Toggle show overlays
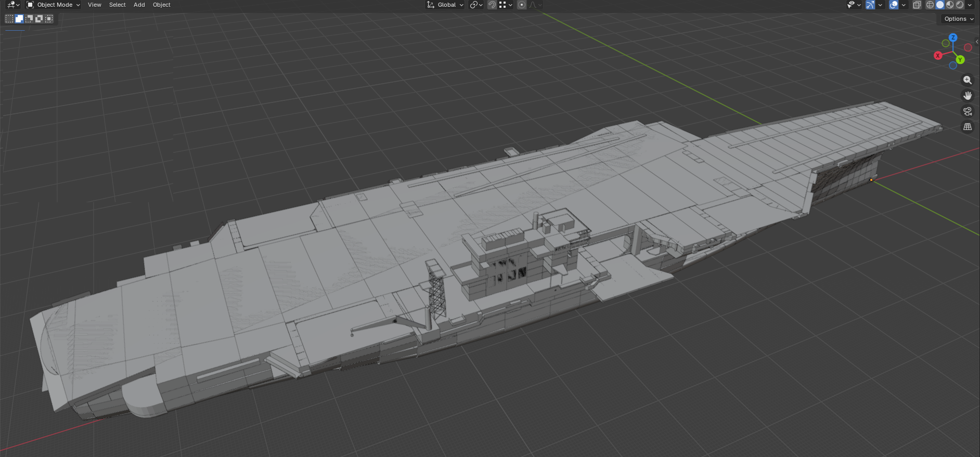 [x=894, y=5]
